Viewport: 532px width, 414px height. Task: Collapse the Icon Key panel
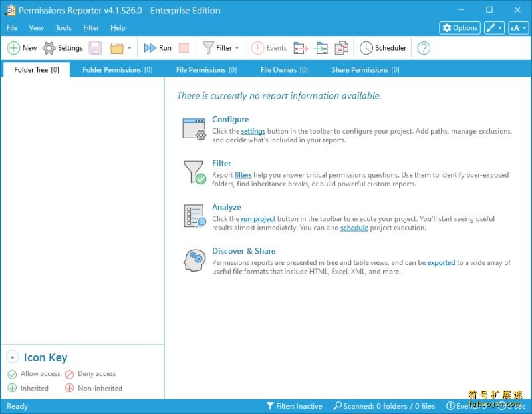point(12,357)
